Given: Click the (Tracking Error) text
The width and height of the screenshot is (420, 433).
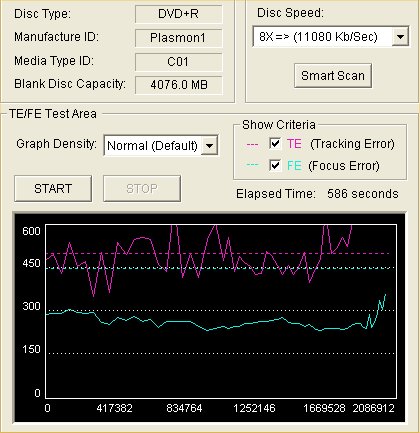Looking at the screenshot, I should (352, 144).
